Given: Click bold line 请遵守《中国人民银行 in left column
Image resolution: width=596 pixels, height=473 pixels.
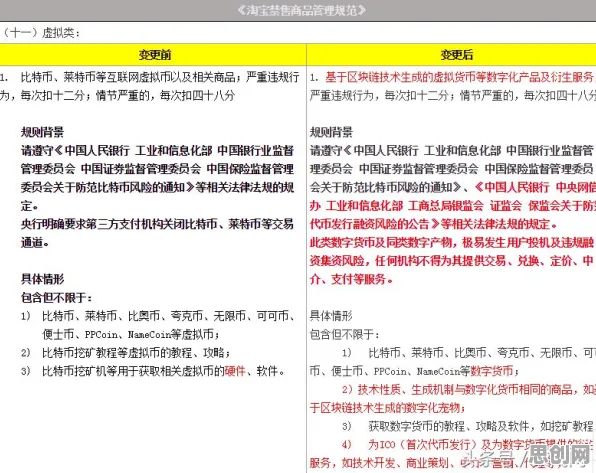Looking at the screenshot, I should 157,151.
